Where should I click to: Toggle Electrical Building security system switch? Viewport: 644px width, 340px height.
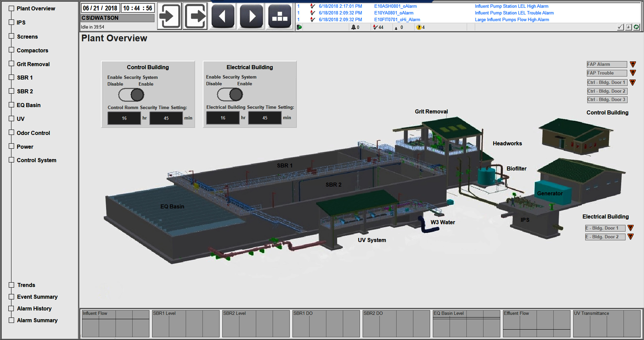coord(230,95)
